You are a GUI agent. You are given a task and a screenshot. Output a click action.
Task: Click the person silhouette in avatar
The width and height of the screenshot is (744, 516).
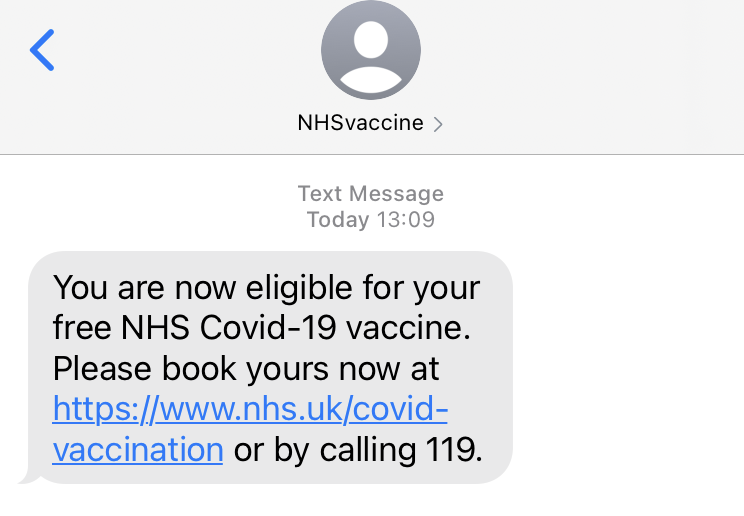370,55
